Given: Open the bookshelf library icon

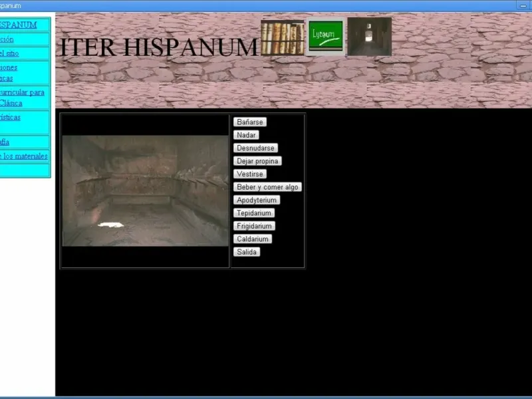Looking at the screenshot, I should [x=282, y=37].
